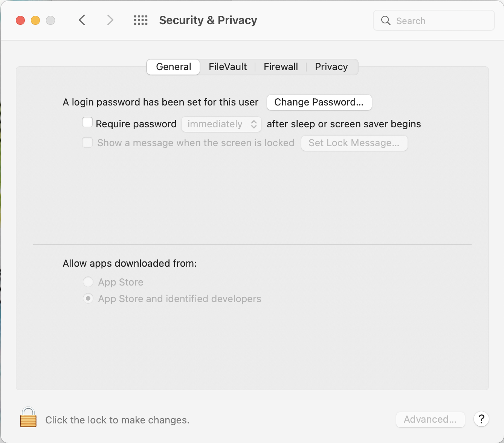Click the Advanced... button
This screenshot has height=443, width=504.
coord(430,419)
